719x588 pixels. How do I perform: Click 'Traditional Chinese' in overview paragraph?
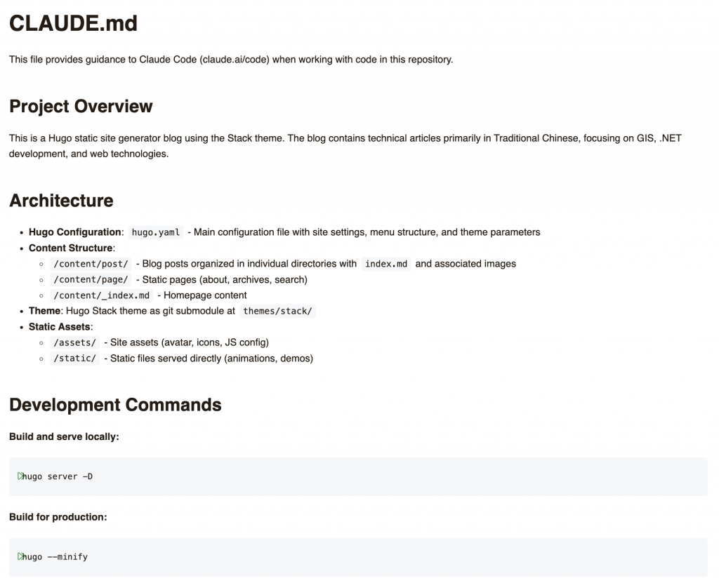pyautogui.click(x=536, y=138)
